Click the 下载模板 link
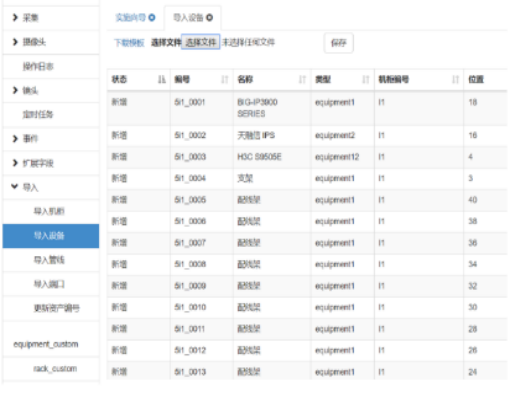Image resolution: width=511 pixels, height=397 pixels. click(129, 43)
